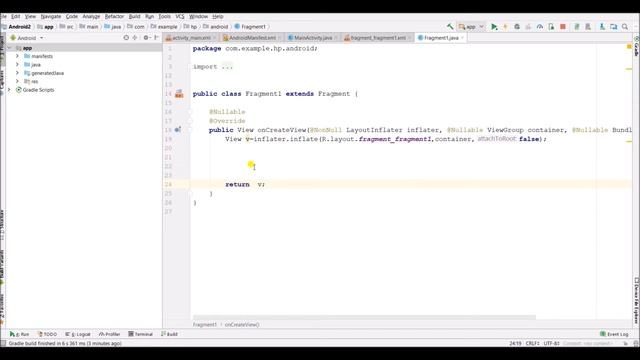Click the related XML gutter icon at line 14

[179, 94]
